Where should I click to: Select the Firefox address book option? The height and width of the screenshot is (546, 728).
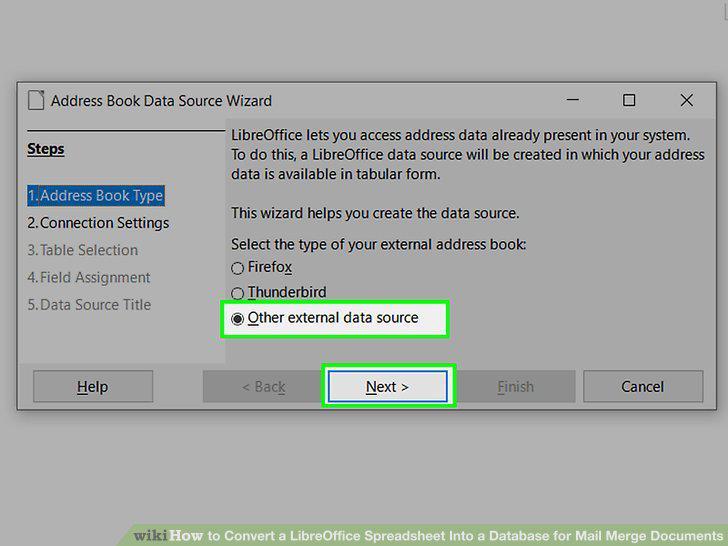261,267
